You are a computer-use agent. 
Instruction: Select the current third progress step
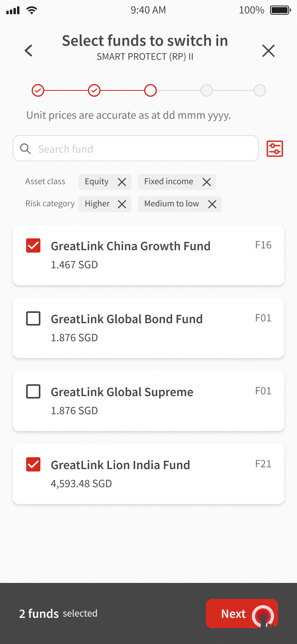click(x=150, y=91)
